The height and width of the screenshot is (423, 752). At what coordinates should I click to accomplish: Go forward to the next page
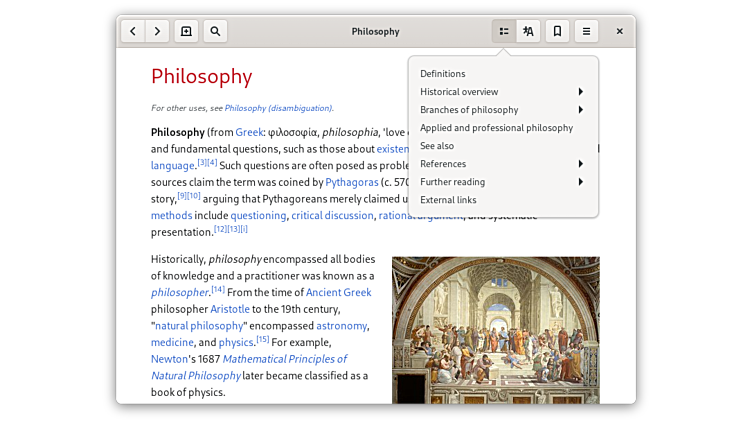[x=157, y=31]
